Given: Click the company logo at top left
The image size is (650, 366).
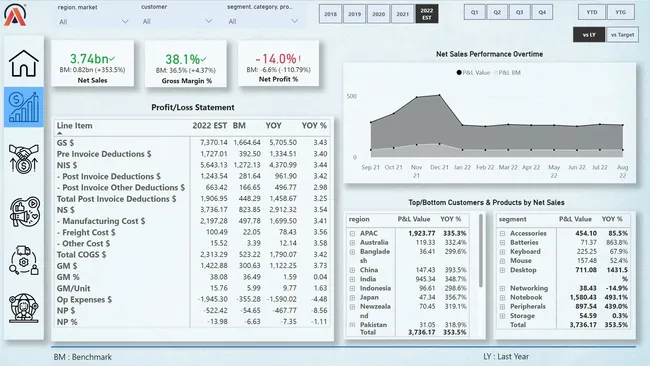Looking at the screenshot, I should click(x=15, y=15).
